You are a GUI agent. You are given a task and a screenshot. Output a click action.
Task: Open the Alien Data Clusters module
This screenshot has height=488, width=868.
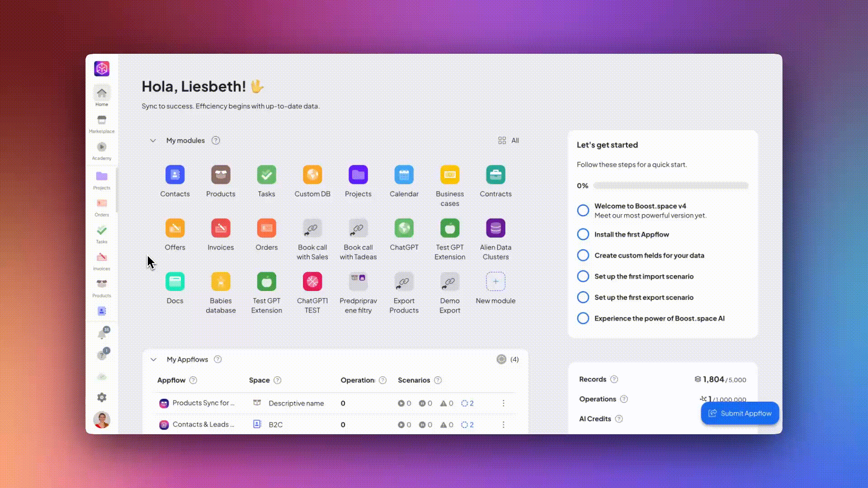pos(495,228)
